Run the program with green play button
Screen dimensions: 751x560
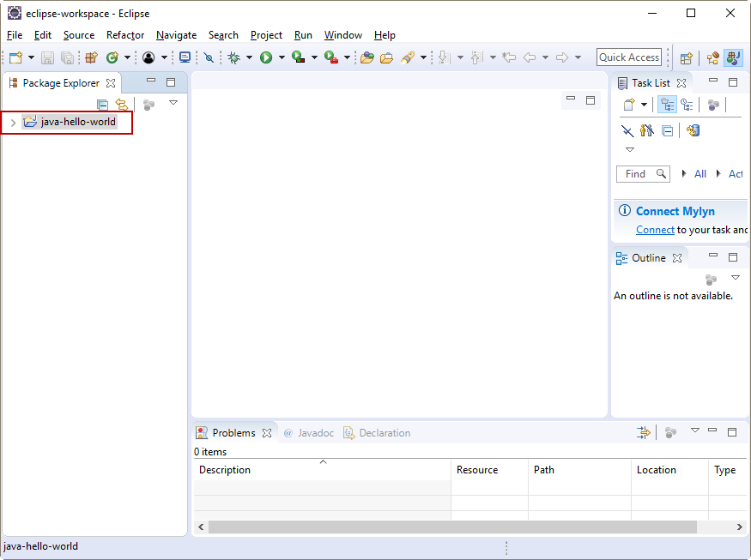(x=266, y=58)
